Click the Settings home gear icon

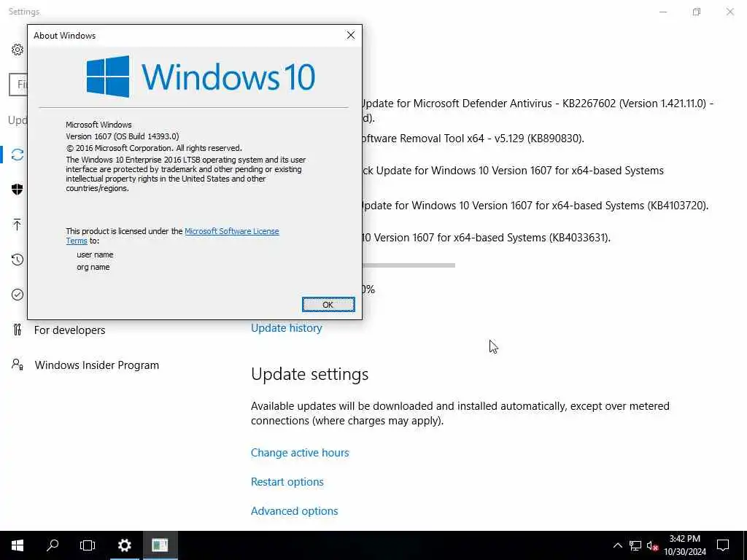pos(18,50)
